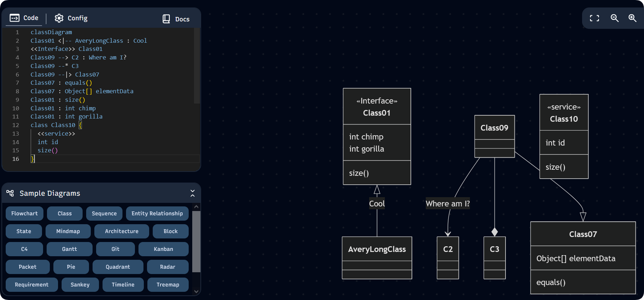Click the Config gear icon
Image resolution: width=644 pixels, height=300 pixels.
click(x=59, y=18)
